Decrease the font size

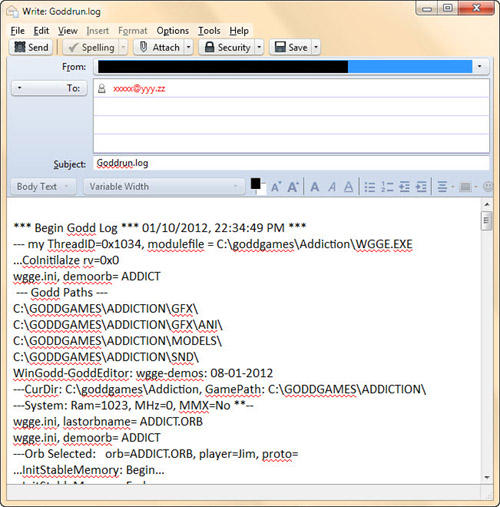[x=276, y=187]
